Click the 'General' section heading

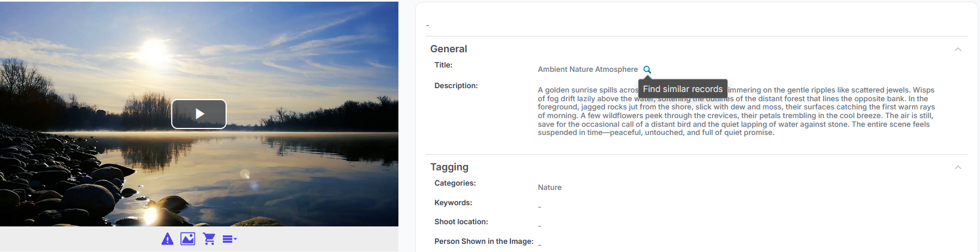click(448, 49)
